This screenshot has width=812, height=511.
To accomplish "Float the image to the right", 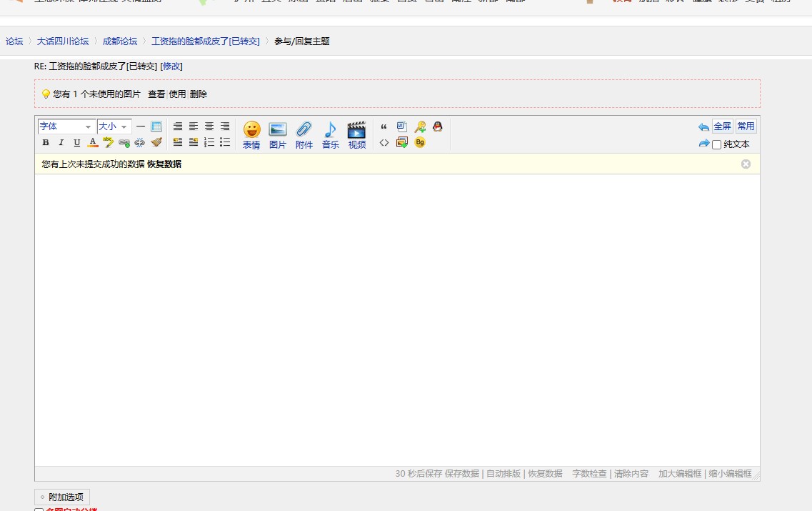I will [x=193, y=142].
